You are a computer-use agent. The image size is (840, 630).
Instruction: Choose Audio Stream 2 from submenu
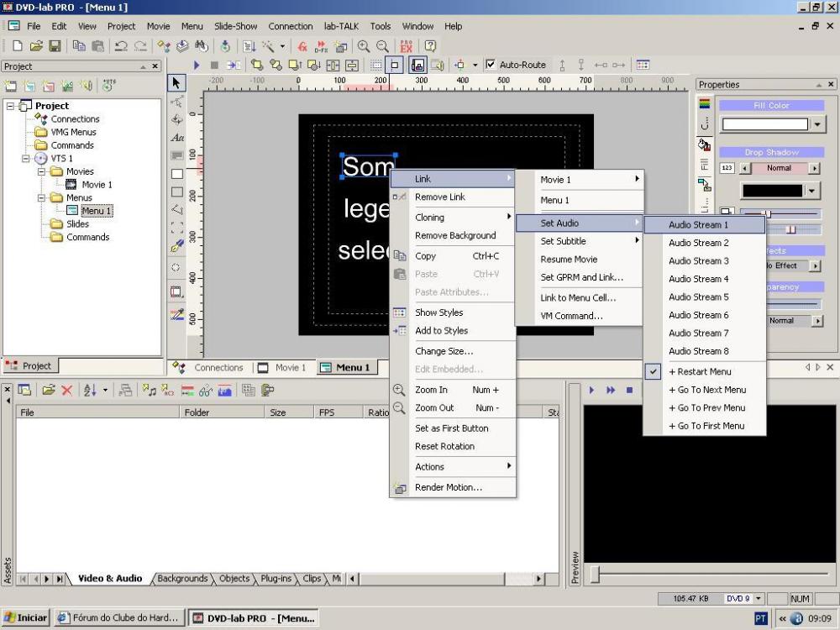(x=698, y=243)
